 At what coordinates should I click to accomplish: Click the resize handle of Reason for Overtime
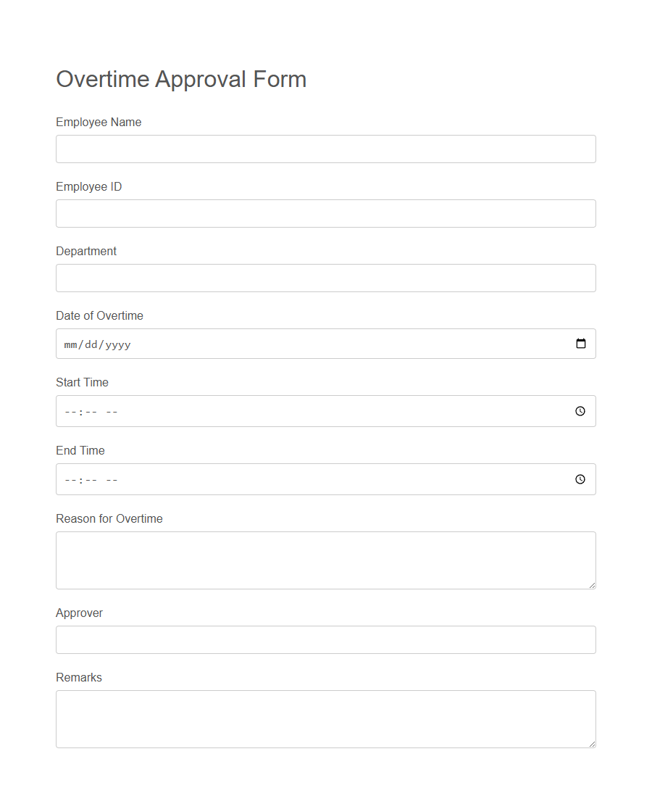click(593, 587)
